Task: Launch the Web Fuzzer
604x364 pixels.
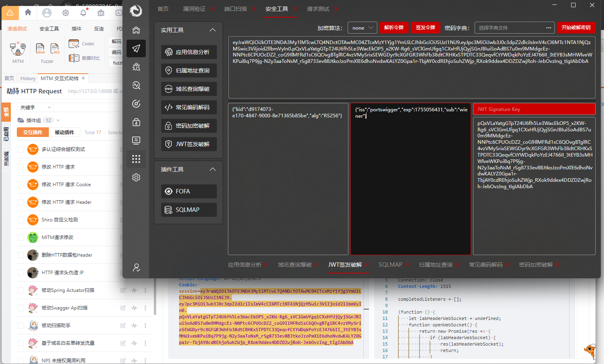Action: [x=40, y=49]
